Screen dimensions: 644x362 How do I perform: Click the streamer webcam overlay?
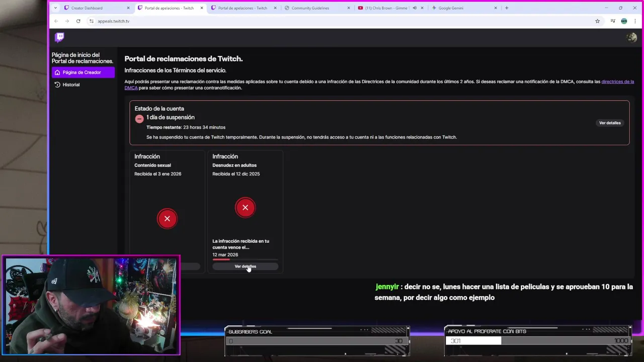click(91, 306)
